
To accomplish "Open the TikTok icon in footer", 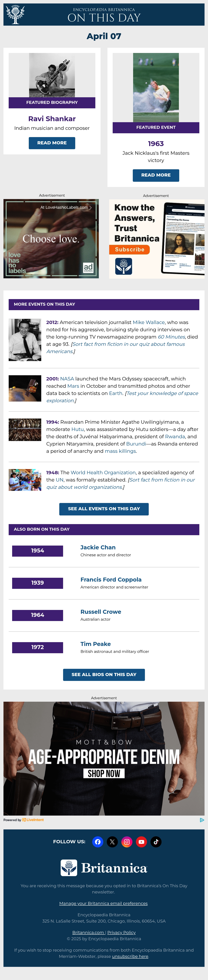I will [156, 842].
